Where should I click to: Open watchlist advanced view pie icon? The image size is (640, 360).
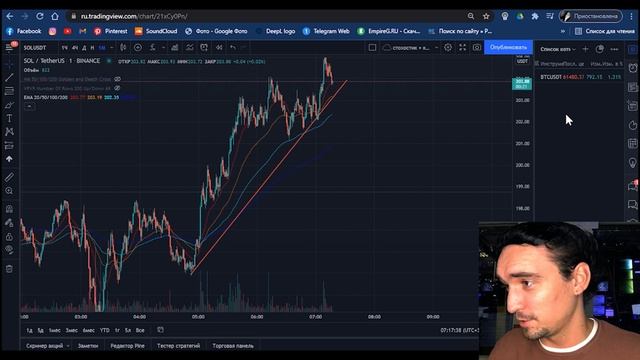click(600, 49)
